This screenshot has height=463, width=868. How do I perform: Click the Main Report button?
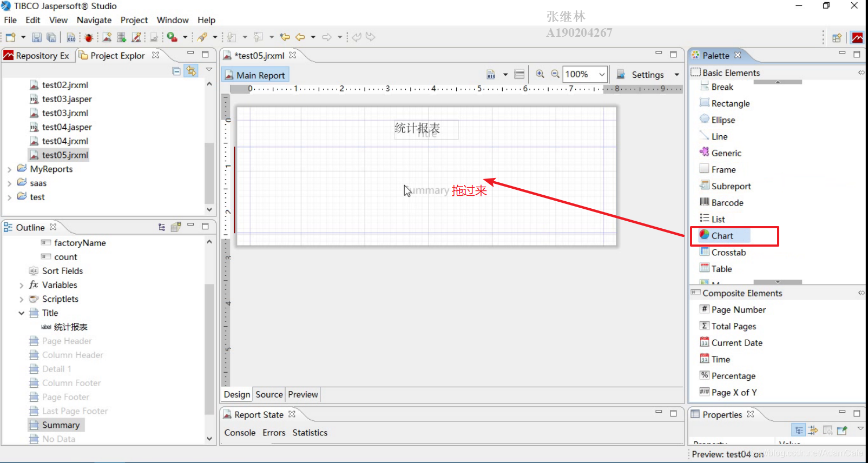[x=255, y=75]
